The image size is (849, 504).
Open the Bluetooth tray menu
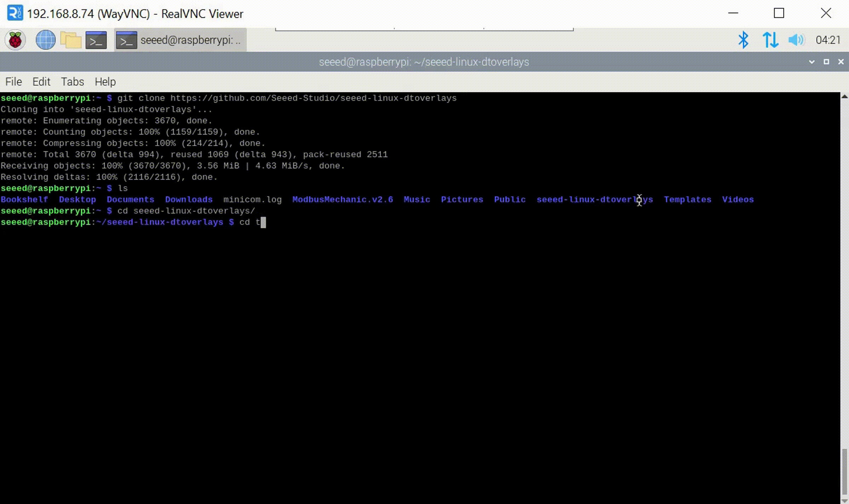pyautogui.click(x=743, y=40)
